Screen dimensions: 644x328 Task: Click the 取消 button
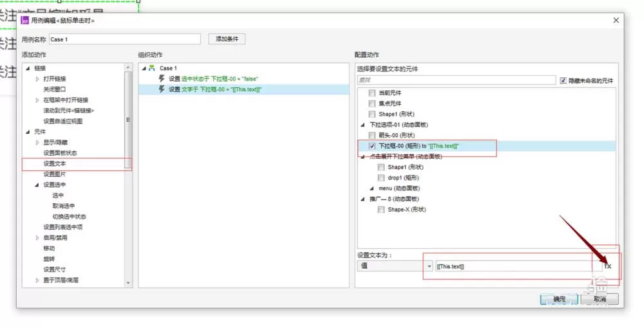point(600,299)
